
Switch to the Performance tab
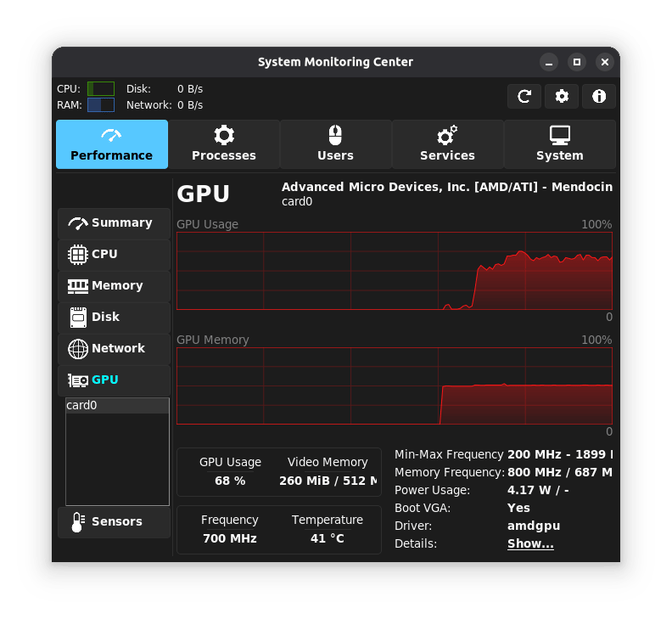pos(112,144)
